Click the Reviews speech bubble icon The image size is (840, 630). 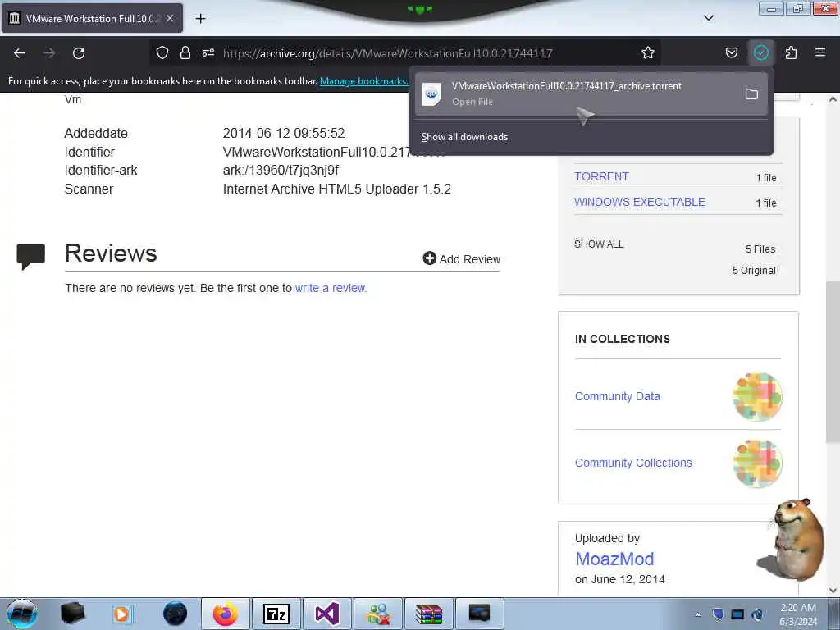pyautogui.click(x=30, y=256)
